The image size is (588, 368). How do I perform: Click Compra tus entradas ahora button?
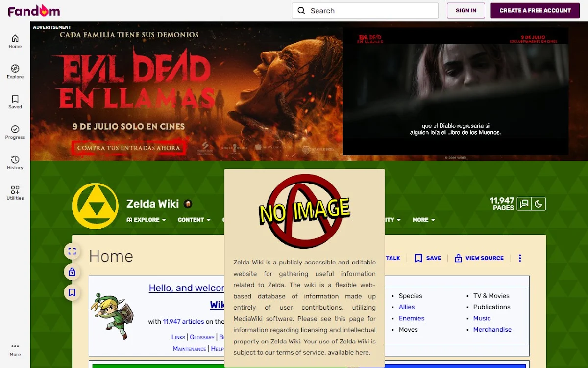pyautogui.click(x=129, y=148)
